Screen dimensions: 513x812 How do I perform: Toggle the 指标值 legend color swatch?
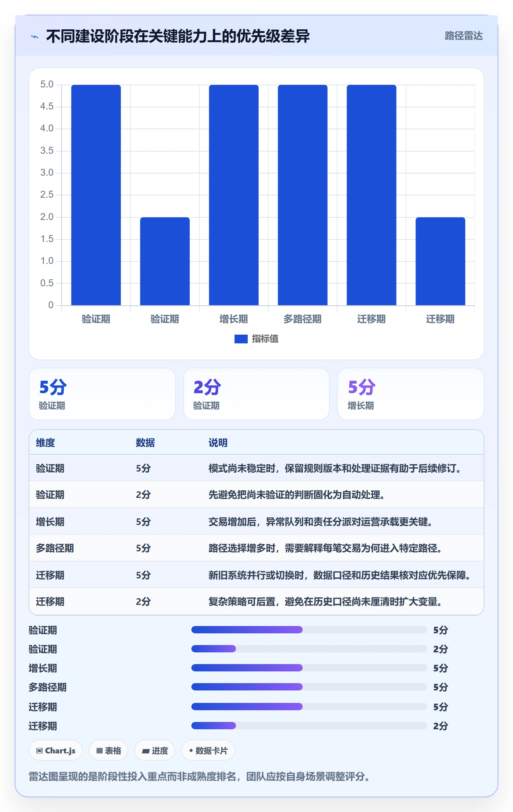click(241, 339)
